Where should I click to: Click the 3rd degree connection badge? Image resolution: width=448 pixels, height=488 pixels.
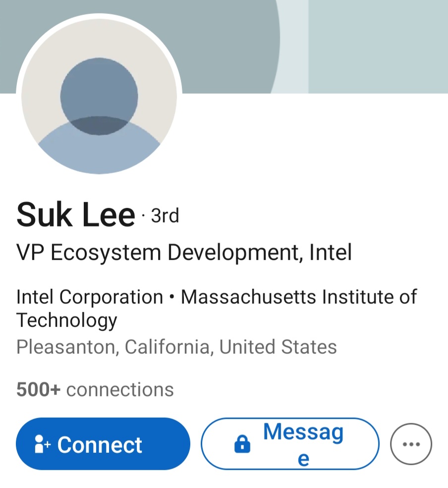(165, 216)
